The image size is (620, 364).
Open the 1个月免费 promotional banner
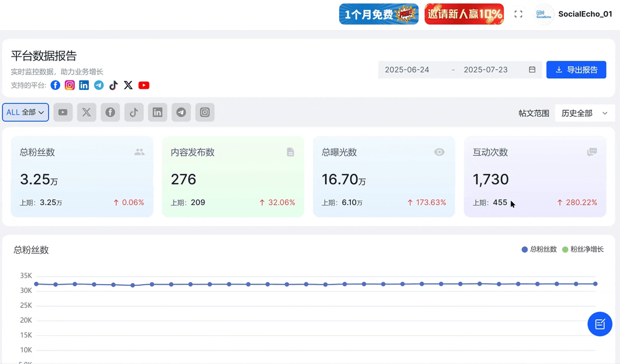379,14
